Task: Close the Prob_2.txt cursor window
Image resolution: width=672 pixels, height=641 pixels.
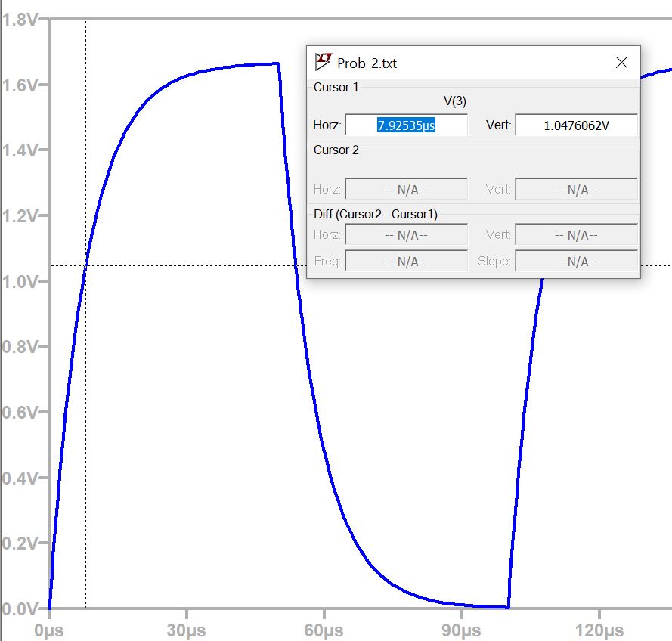Action: (621, 63)
